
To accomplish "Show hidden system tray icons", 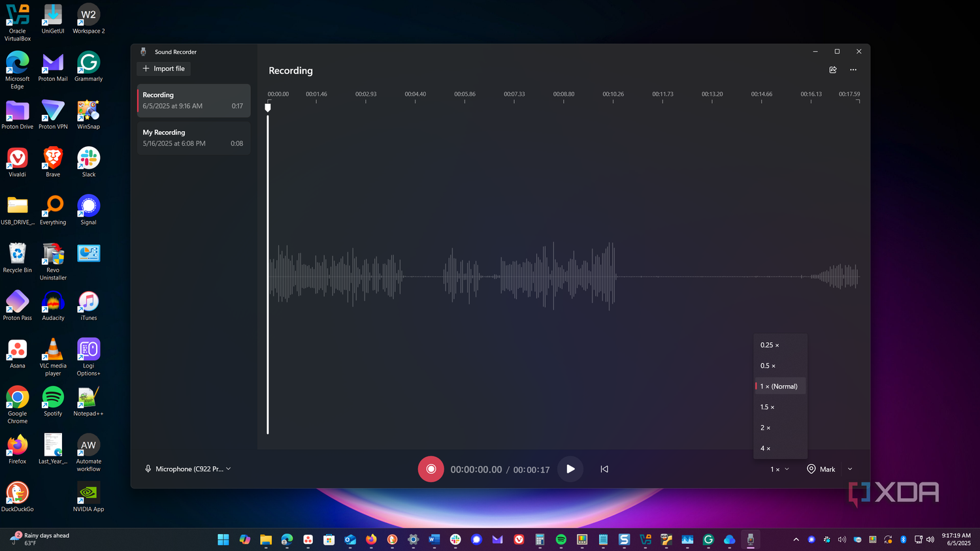I will [796, 539].
